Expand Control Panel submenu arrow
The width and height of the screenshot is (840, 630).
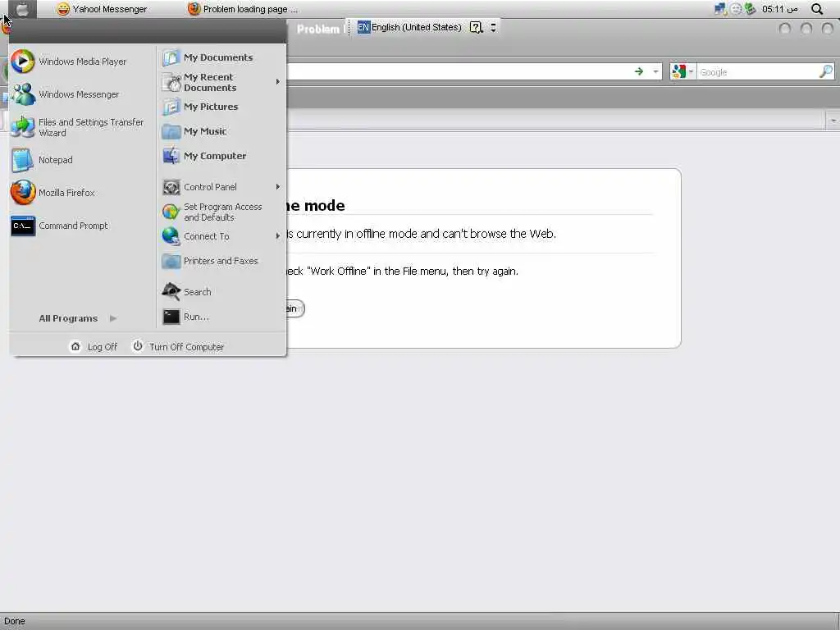277,187
